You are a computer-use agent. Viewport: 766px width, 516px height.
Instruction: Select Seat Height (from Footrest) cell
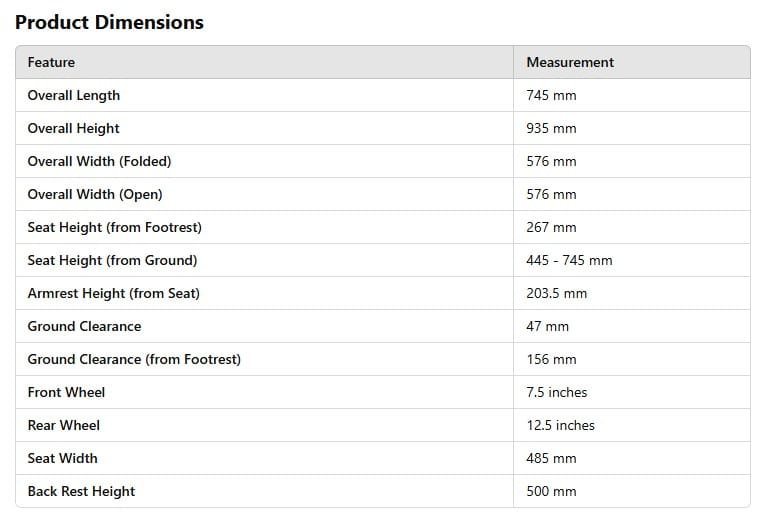pos(114,227)
